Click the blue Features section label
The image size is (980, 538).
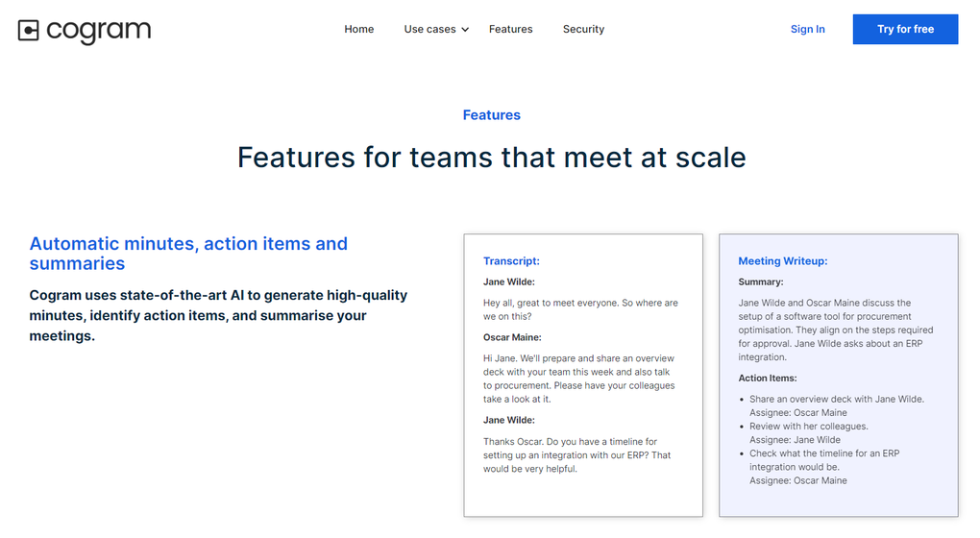tap(491, 115)
